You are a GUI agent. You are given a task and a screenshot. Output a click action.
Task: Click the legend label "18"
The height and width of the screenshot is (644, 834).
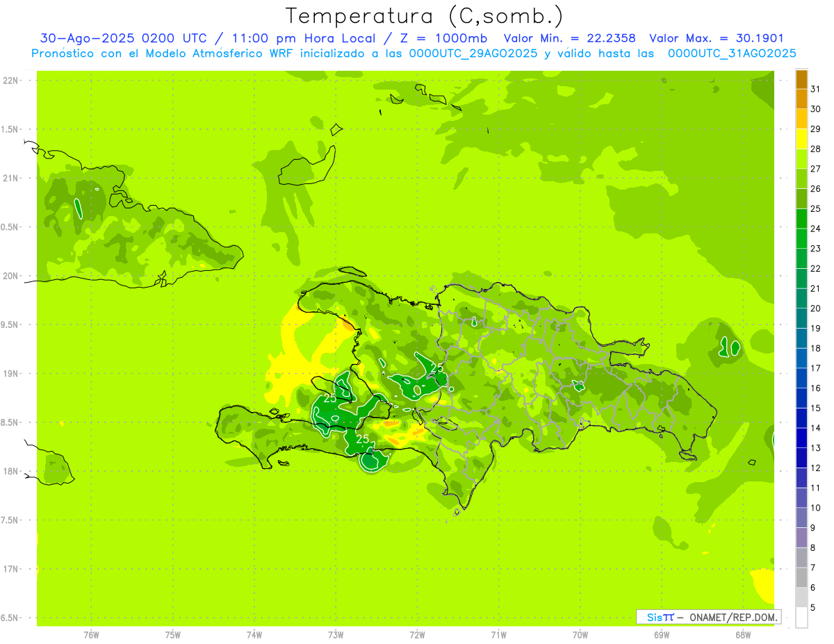coord(815,349)
